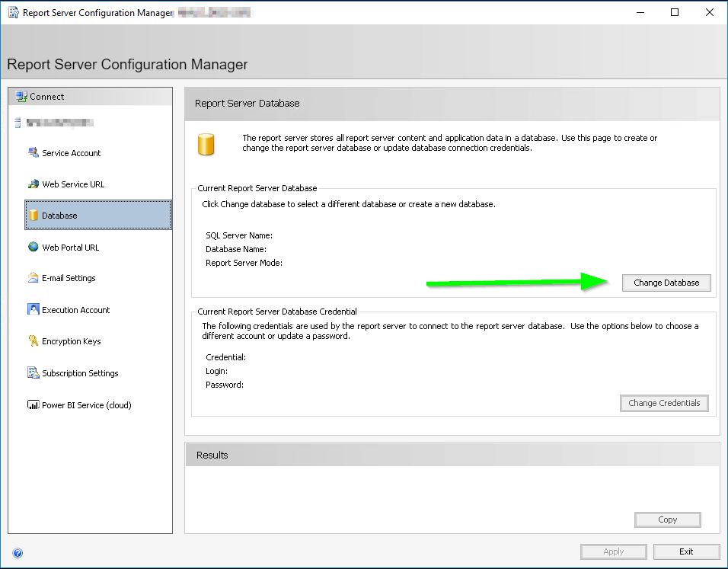Click the "Current Report Server Database" group title
This screenshot has width=728, height=569.
coord(257,188)
